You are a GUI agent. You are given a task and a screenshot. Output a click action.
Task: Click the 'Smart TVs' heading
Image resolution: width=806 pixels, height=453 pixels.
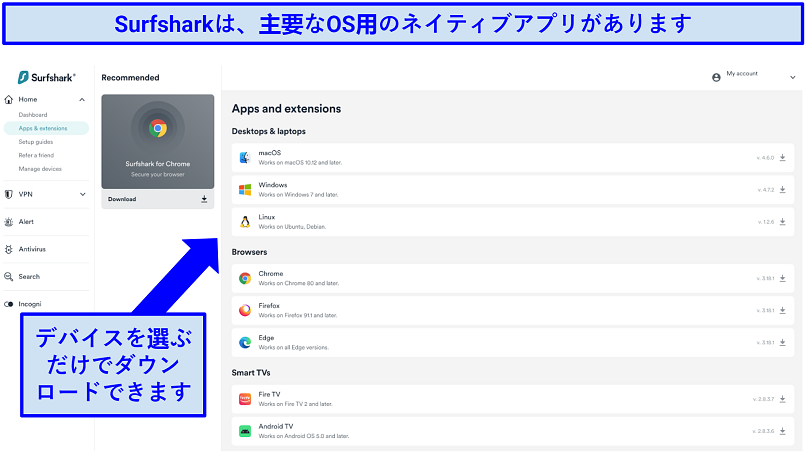(x=251, y=373)
